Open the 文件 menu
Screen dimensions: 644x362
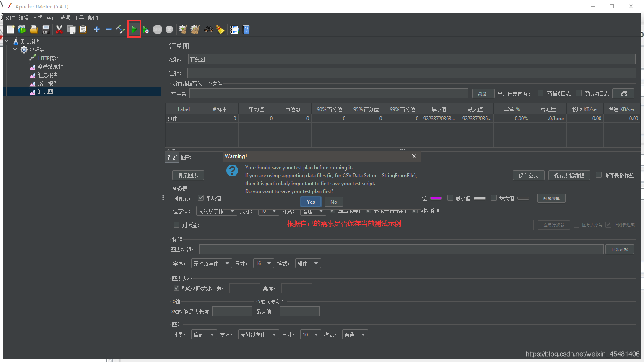coord(10,18)
